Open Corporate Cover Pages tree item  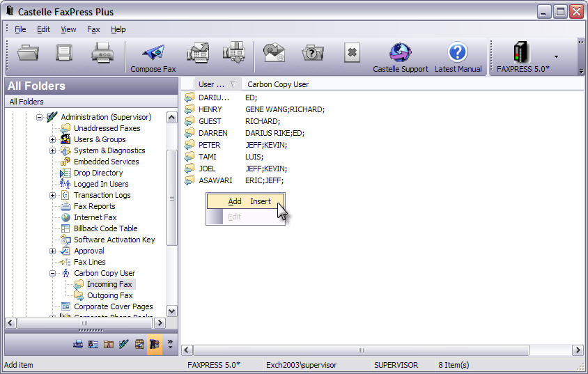tap(114, 306)
